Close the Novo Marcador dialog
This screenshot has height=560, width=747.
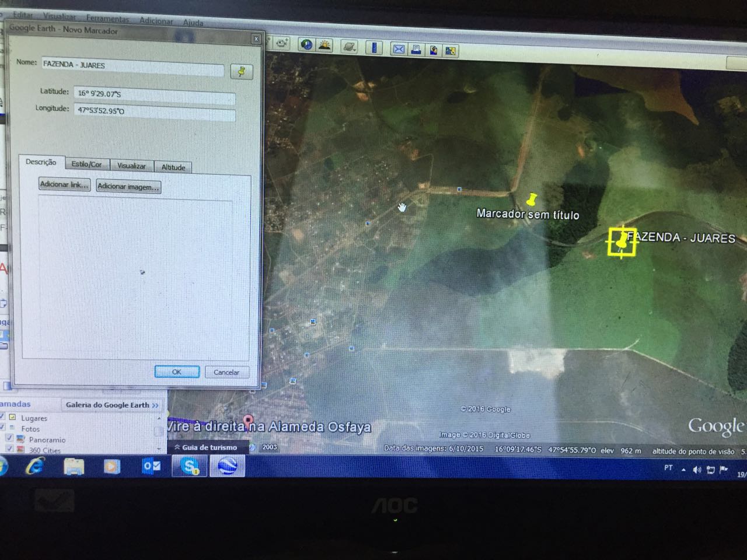coord(256,39)
